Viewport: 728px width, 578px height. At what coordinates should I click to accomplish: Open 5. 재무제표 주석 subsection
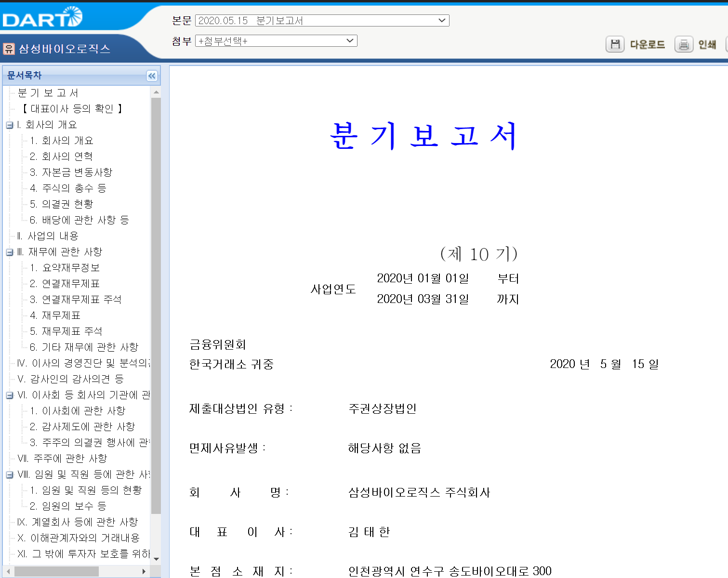(66, 331)
